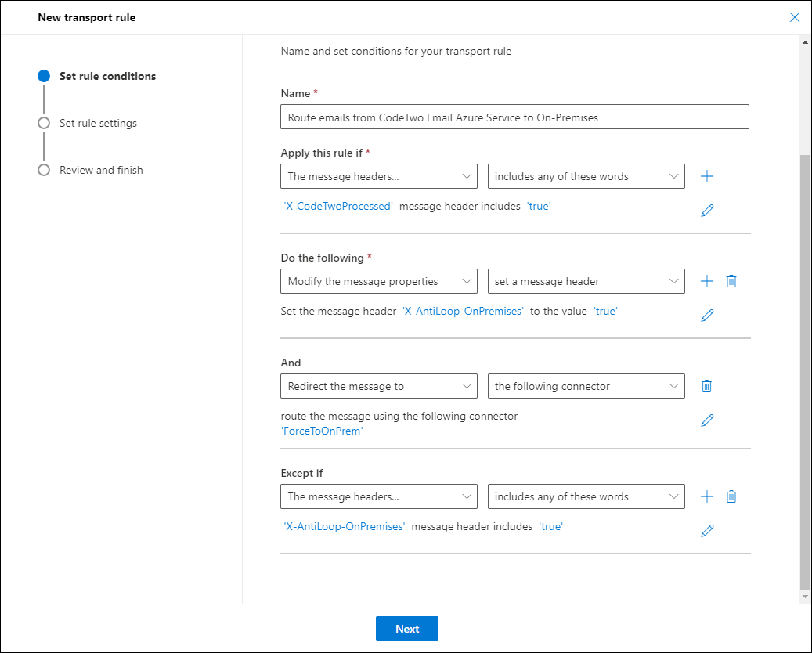Delete the 'Modify the message properties' action
Image resolution: width=812 pixels, height=653 pixels.
pyautogui.click(x=731, y=281)
